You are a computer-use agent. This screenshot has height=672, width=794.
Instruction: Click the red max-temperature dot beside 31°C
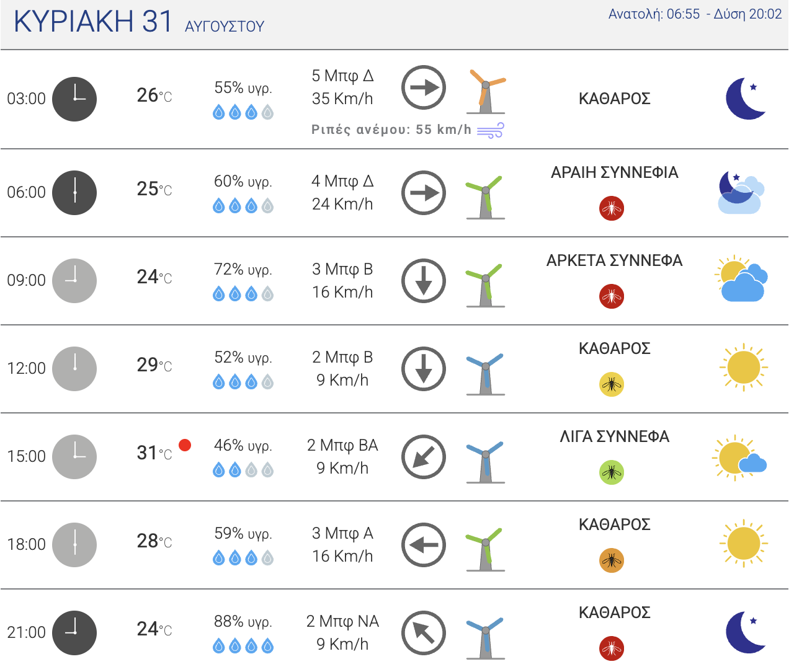(x=185, y=444)
